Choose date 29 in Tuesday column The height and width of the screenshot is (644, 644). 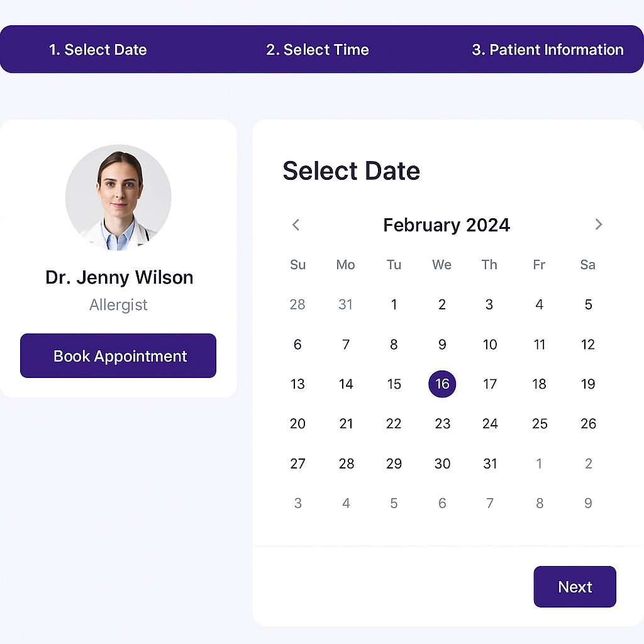click(x=394, y=464)
